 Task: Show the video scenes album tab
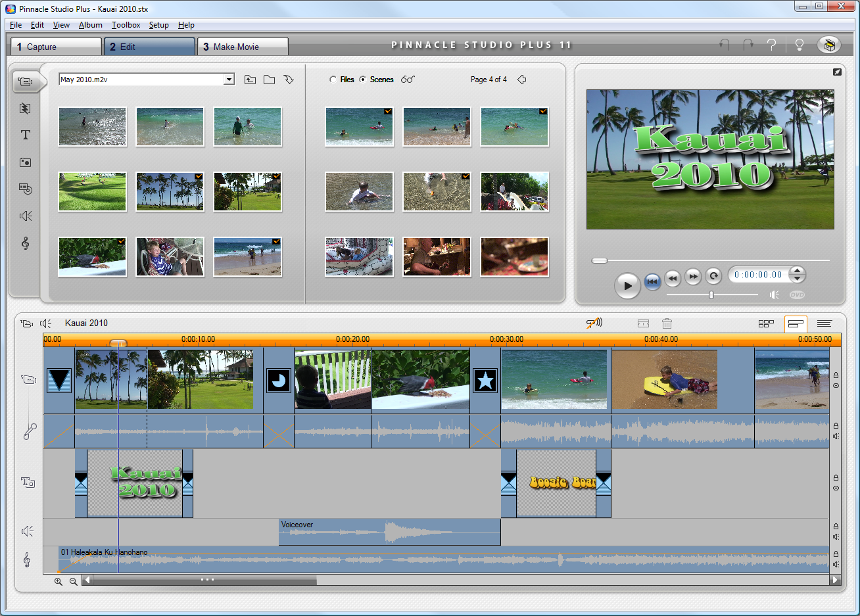pyautogui.click(x=26, y=82)
